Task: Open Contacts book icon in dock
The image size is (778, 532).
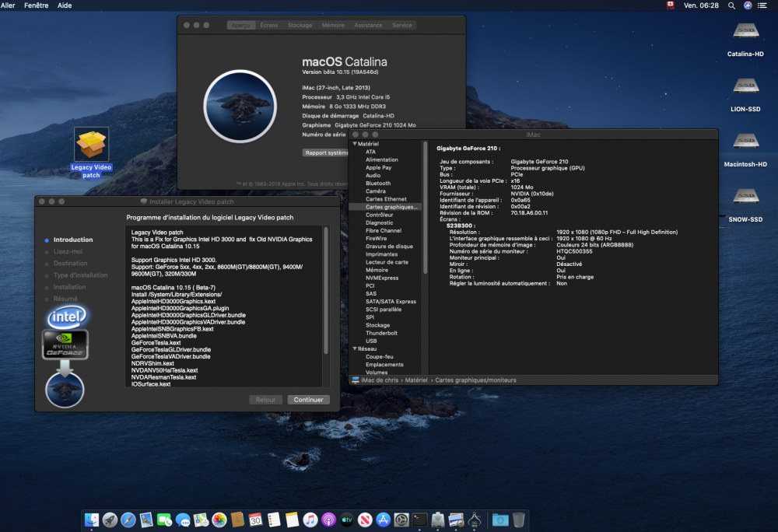Action: pos(237,520)
